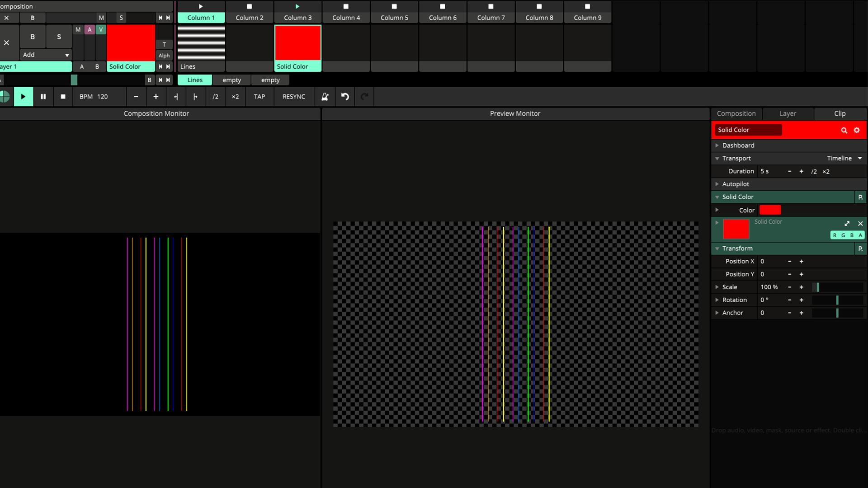
Task: Switch to the Composition tab
Action: pyautogui.click(x=736, y=114)
